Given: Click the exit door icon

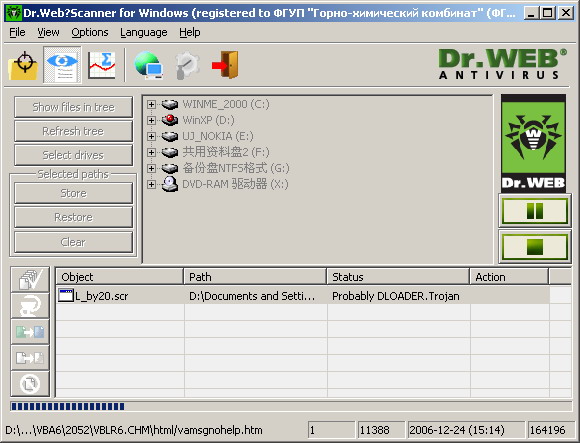Looking at the screenshot, I should (226, 65).
